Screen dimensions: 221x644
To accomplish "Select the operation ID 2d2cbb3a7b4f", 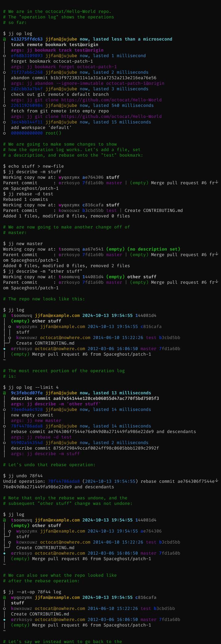I will (x=27, y=89).
